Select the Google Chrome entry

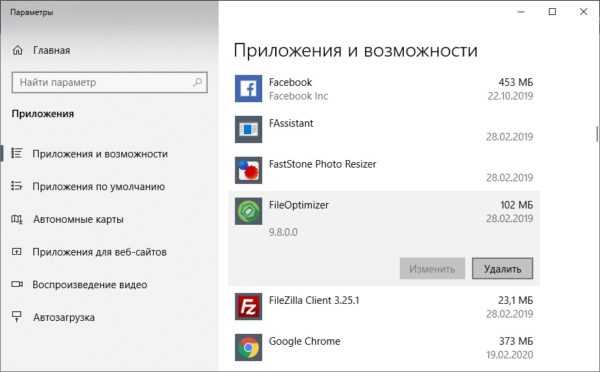click(384, 347)
